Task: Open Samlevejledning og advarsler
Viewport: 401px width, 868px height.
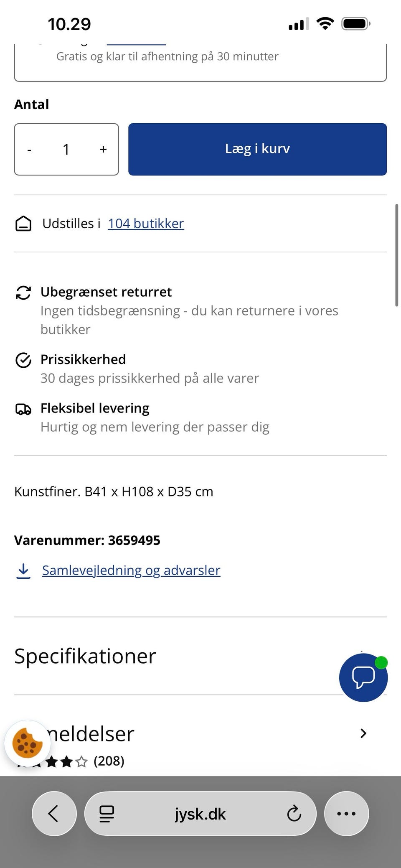Action: (131, 570)
